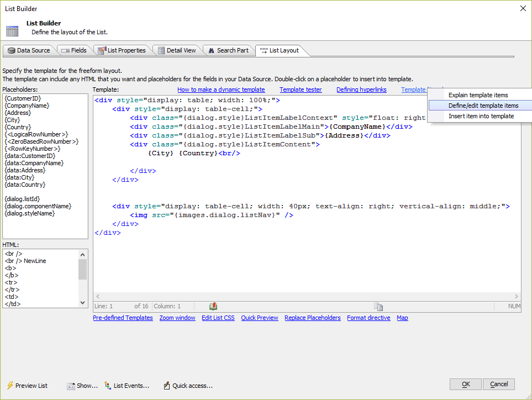532x400 pixels.
Task: Confirm with the OK button
Action: pos(466,384)
